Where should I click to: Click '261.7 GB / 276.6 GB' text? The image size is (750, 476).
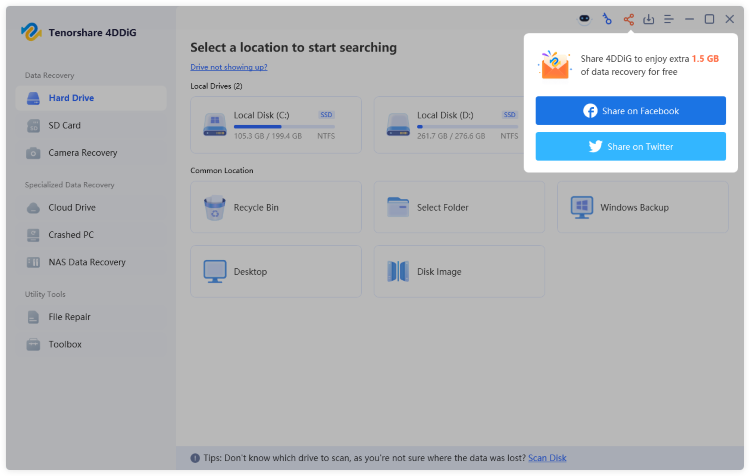(x=451, y=136)
